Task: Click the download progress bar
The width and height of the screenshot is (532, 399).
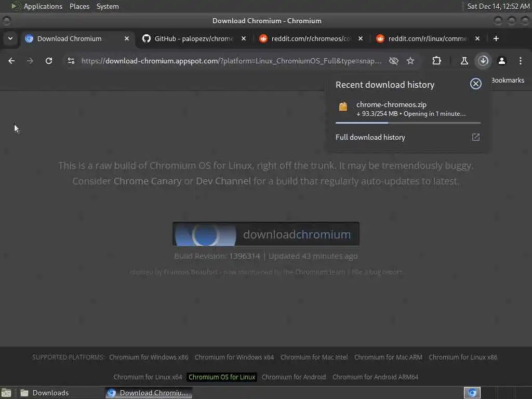Action: [408, 123]
